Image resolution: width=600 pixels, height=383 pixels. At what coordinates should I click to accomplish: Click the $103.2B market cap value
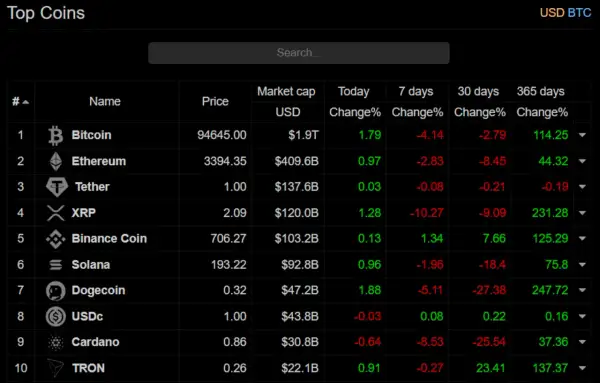[x=297, y=238]
